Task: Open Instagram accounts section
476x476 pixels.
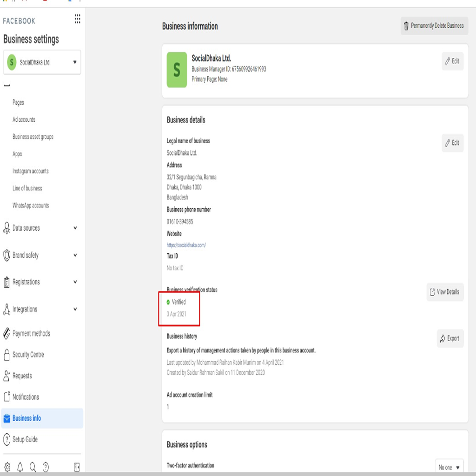Action: 30,171
